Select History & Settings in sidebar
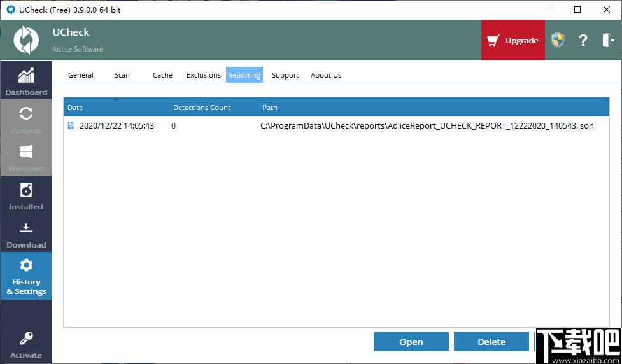The image size is (622, 364). click(x=26, y=276)
